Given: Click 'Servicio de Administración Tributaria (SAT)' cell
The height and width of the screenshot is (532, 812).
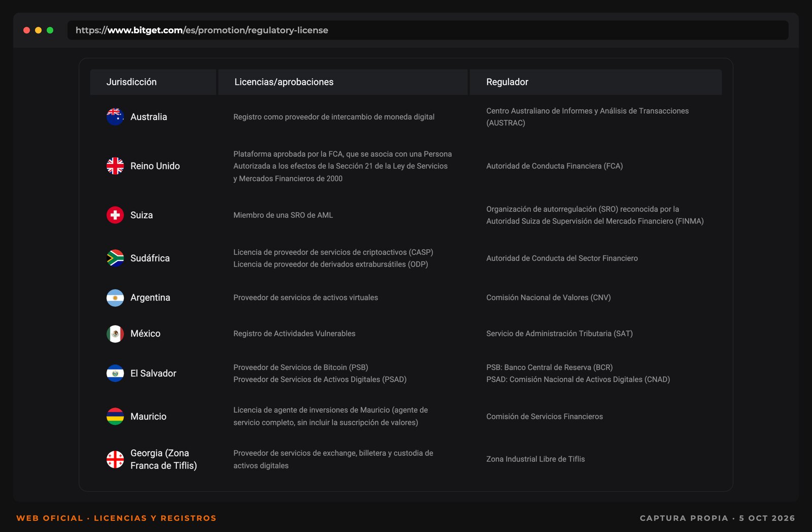Looking at the screenshot, I should pyautogui.click(x=559, y=334).
